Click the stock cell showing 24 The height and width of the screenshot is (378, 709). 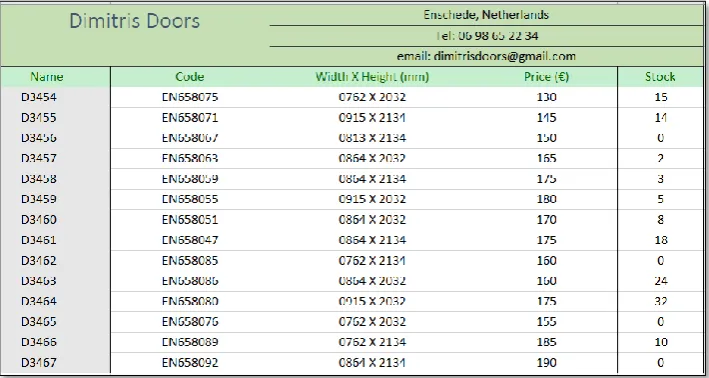click(661, 281)
